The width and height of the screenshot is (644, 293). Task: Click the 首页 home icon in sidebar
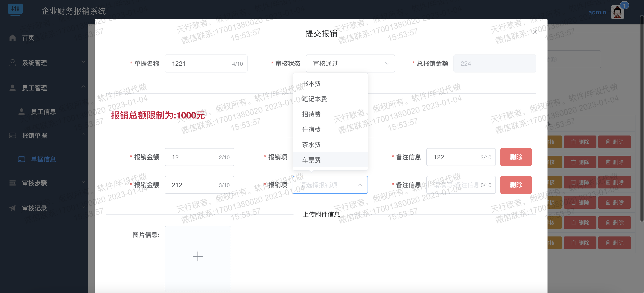[x=12, y=37]
